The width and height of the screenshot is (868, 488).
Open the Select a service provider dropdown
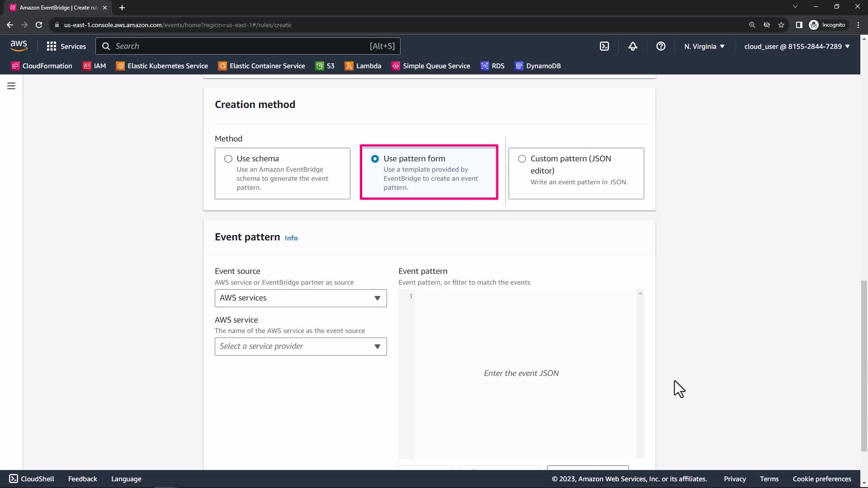(x=301, y=347)
